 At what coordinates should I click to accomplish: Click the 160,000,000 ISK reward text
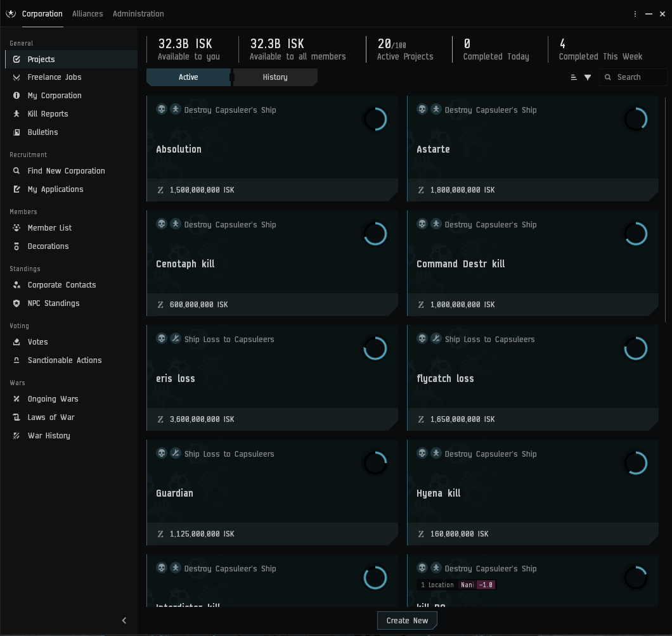pos(460,534)
